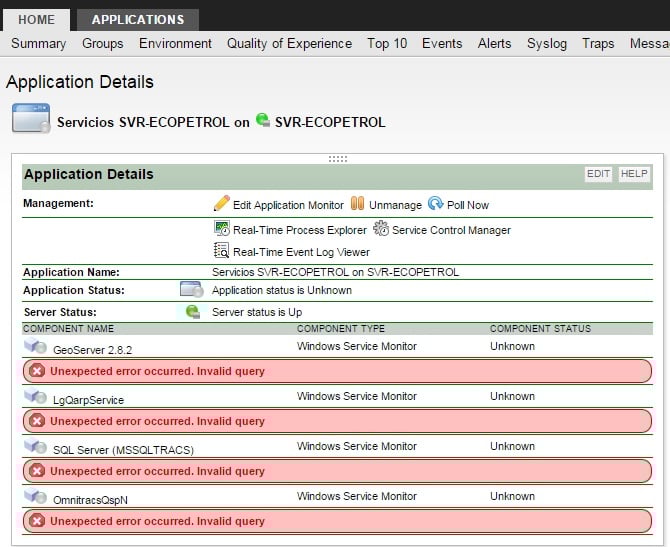
Task: Click the Server Status up icon
Action: point(193,312)
